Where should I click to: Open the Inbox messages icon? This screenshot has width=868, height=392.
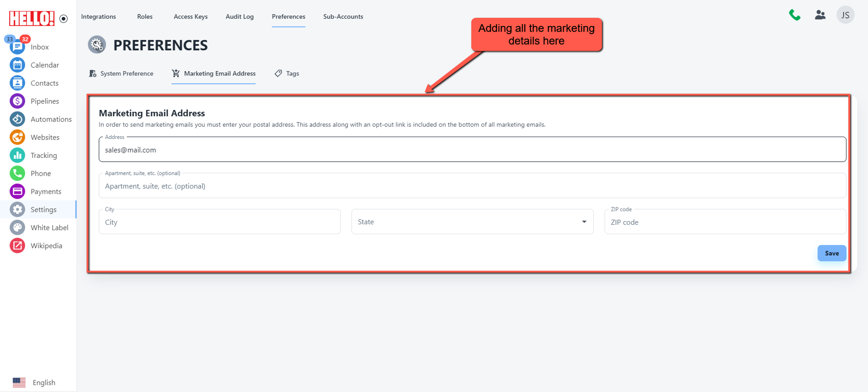tap(17, 47)
